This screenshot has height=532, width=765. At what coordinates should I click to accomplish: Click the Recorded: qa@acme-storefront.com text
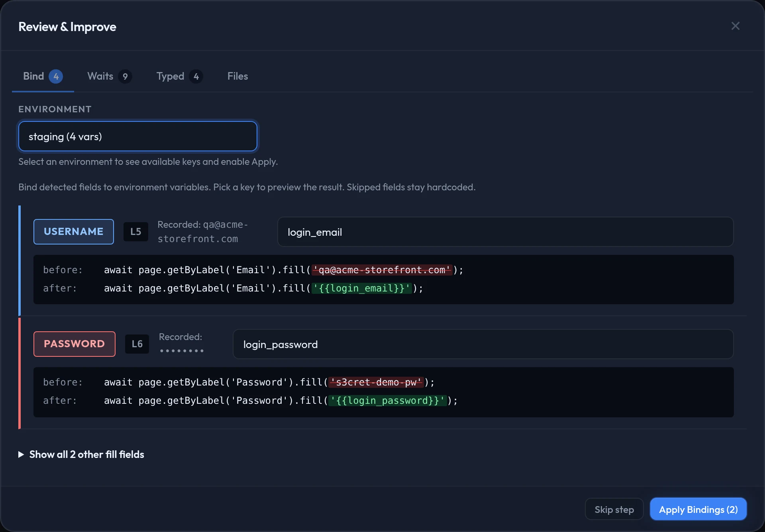pos(203,232)
